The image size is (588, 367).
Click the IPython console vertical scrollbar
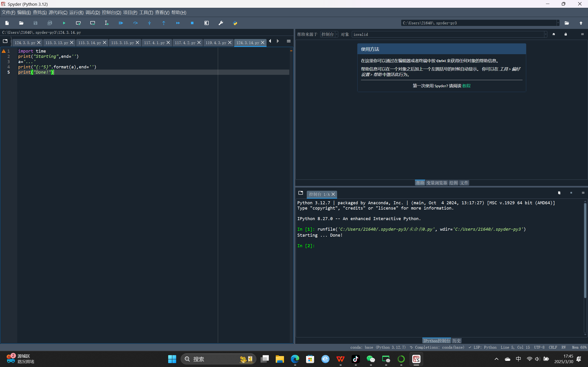pos(585,250)
